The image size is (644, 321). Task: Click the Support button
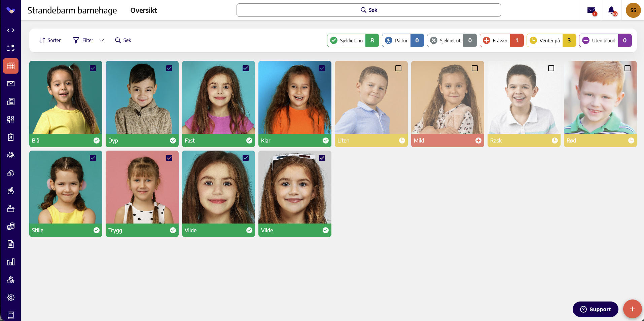(x=595, y=309)
